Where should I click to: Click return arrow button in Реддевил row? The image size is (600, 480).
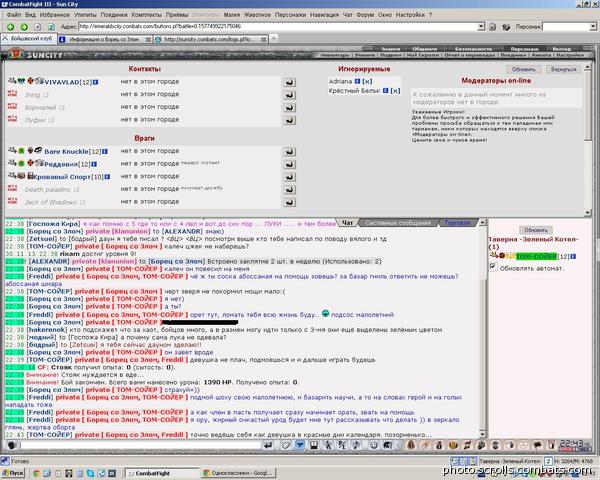290,164
